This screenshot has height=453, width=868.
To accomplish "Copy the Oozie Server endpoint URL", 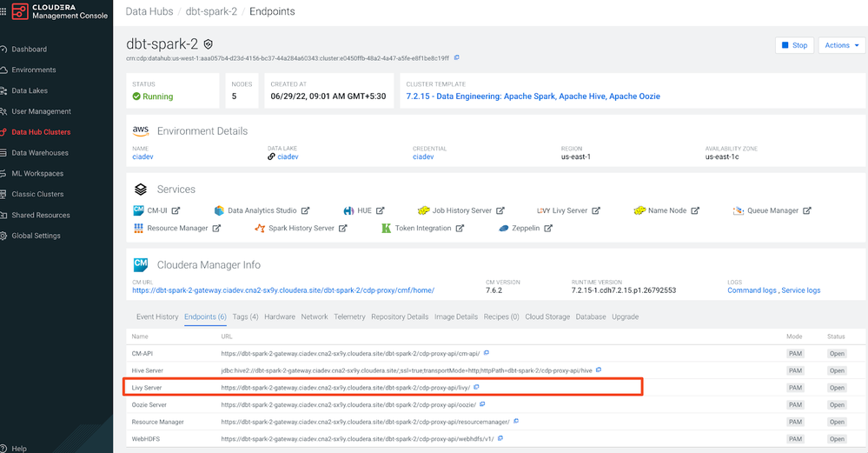I will (x=482, y=404).
